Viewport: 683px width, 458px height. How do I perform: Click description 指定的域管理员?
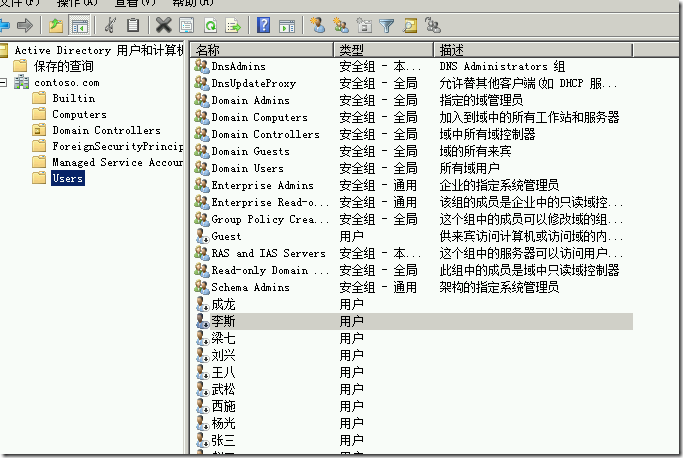[x=481, y=100]
